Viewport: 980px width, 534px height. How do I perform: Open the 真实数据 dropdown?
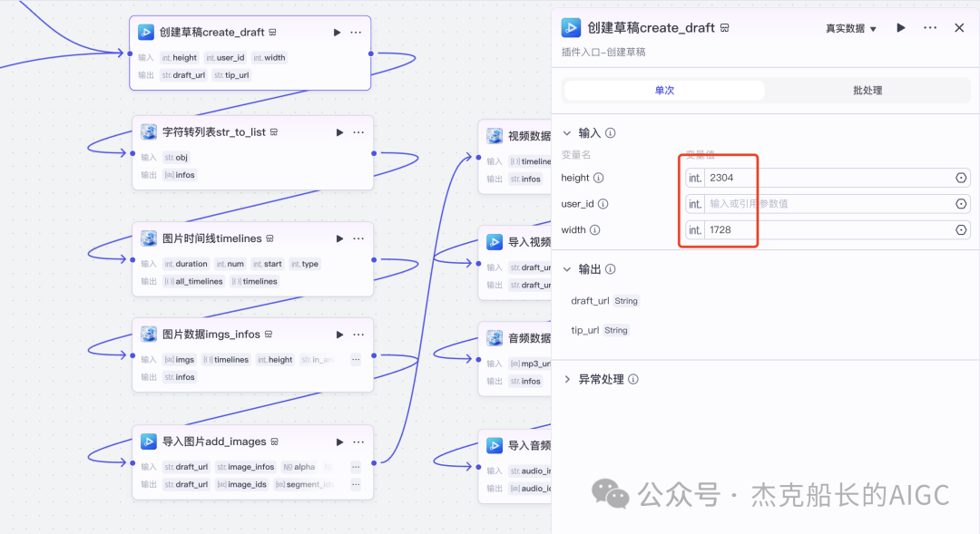(850, 29)
